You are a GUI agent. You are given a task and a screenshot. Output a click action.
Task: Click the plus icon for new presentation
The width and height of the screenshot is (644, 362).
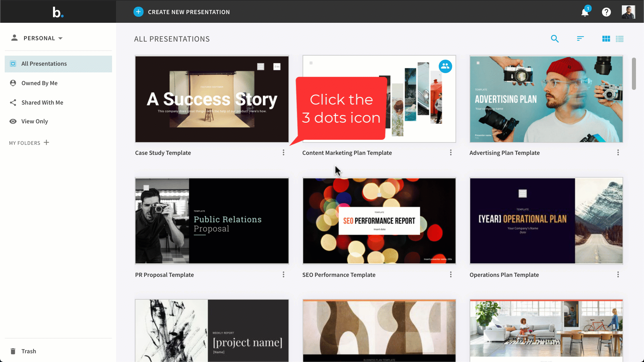tap(138, 12)
